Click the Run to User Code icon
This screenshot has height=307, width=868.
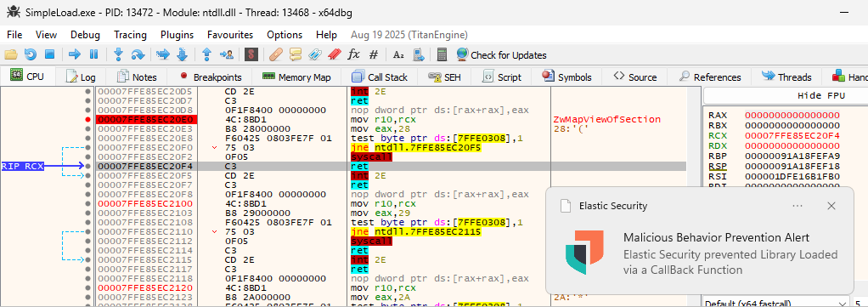[227, 55]
